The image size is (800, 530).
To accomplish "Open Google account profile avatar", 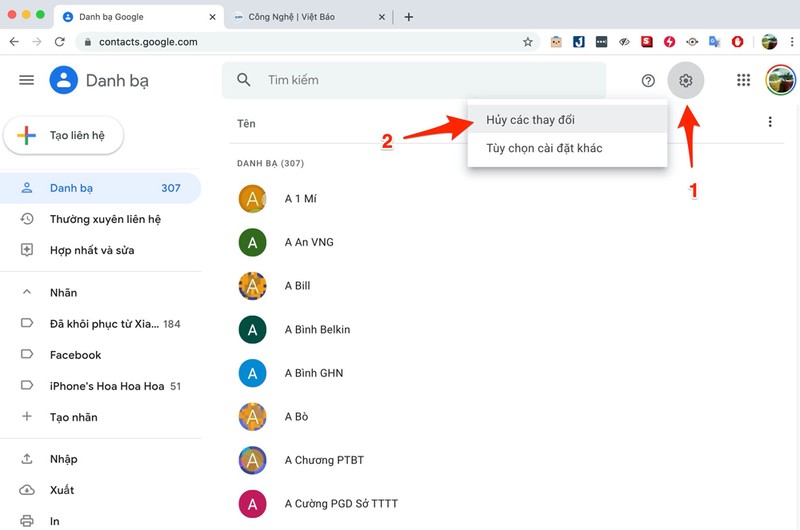I will coord(780,81).
